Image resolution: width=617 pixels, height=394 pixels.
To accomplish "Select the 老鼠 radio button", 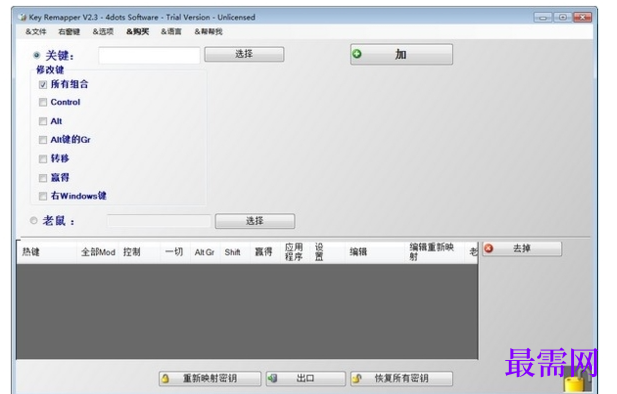I will pyautogui.click(x=34, y=221).
